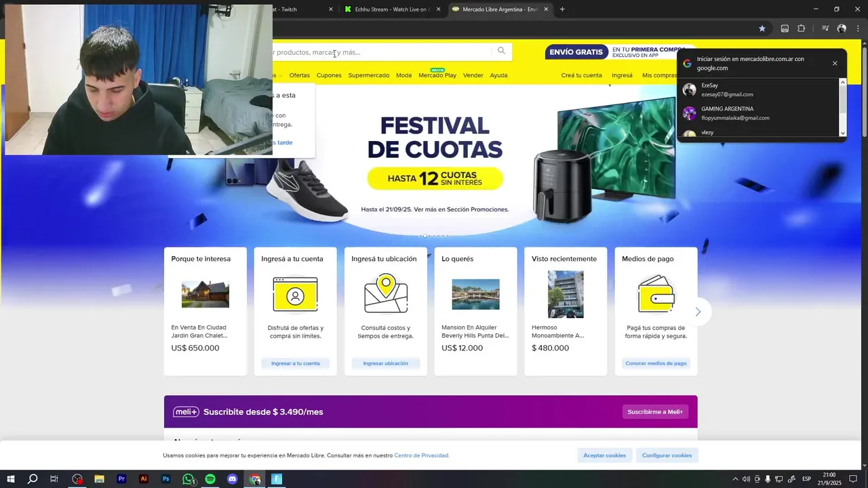Open the Windows Start menu
The width and height of the screenshot is (868, 488).
[10, 479]
